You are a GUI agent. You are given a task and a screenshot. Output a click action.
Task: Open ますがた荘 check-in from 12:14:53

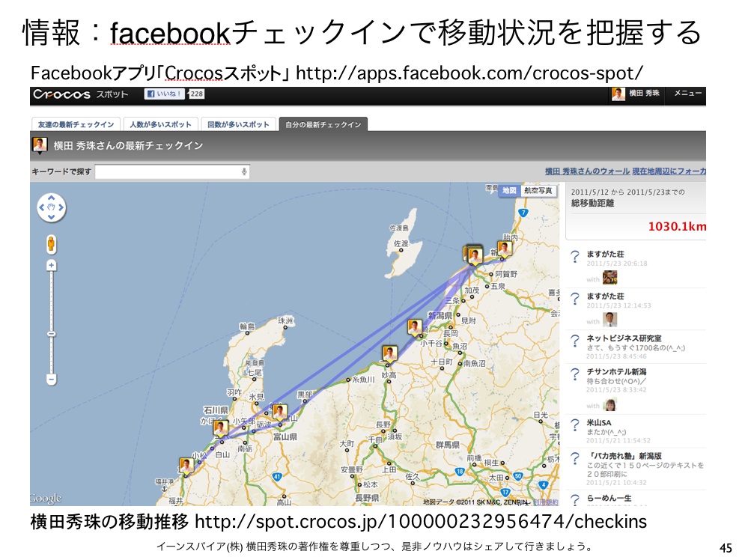tap(606, 296)
